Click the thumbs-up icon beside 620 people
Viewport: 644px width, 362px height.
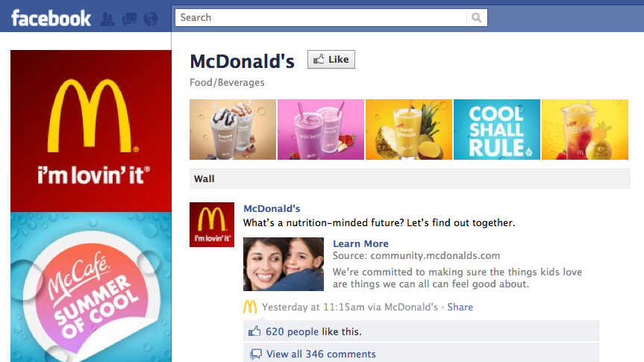254,331
